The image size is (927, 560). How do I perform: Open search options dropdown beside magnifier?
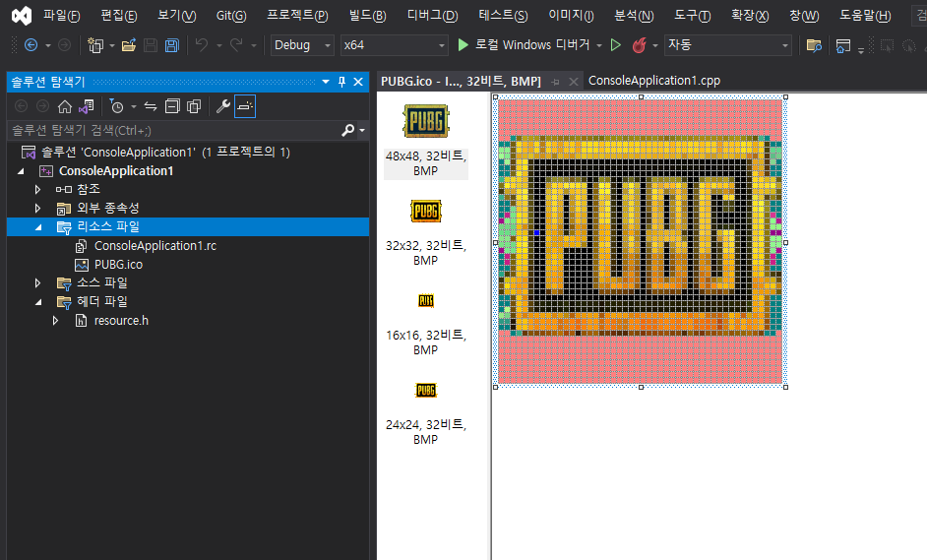362,131
